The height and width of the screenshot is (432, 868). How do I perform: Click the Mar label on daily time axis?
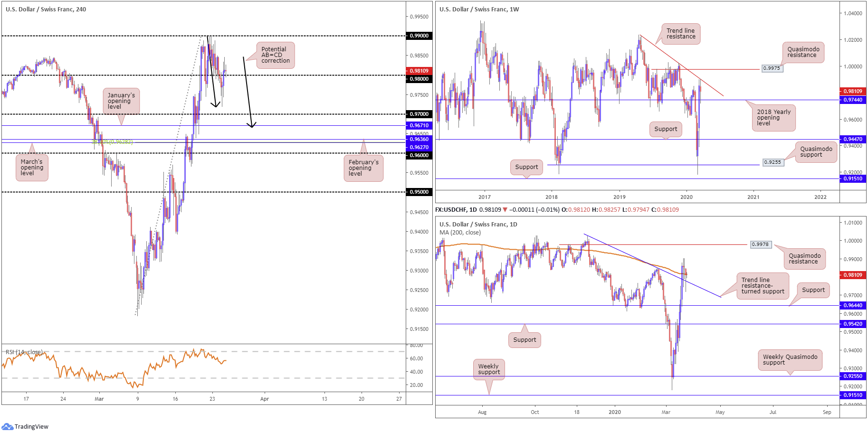666,412
